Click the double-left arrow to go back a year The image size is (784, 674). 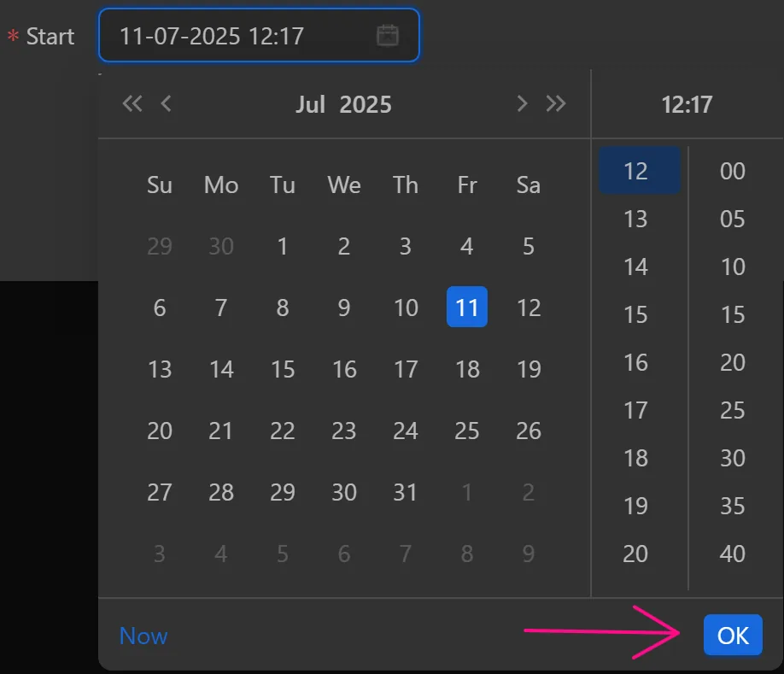pos(132,103)
